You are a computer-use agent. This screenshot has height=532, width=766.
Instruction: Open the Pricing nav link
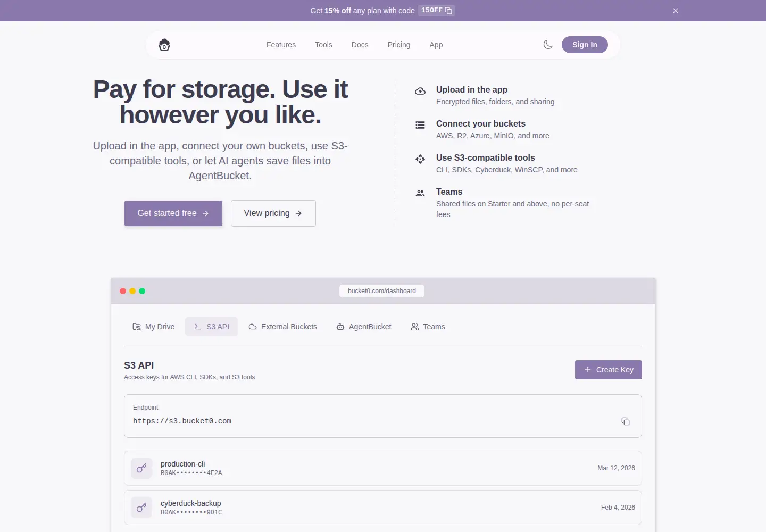click(x=399, y=45)
